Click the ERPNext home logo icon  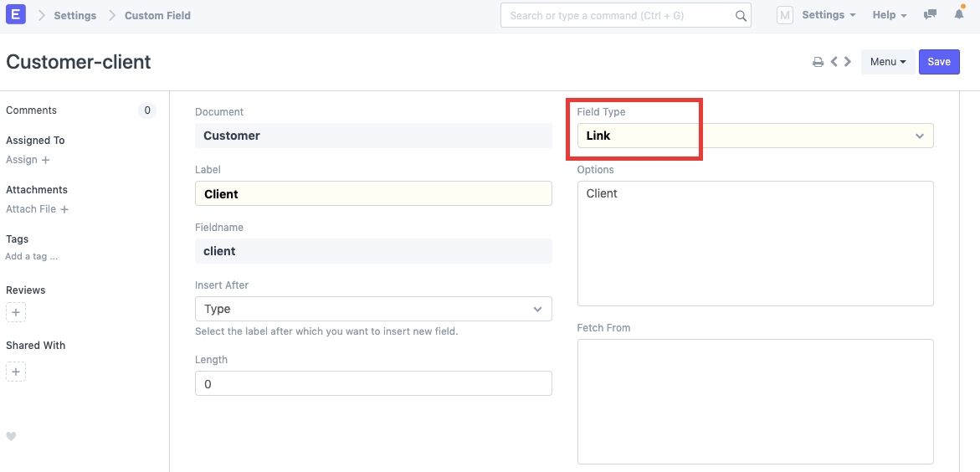pos(15,15)
